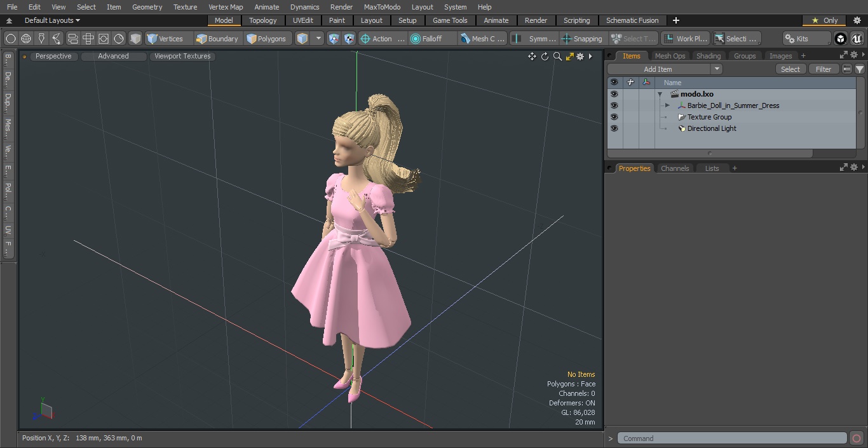Viewport: 868px width, 448px height.
Task: Toggle visibility of Directional Light
Action: coord(614,128)
